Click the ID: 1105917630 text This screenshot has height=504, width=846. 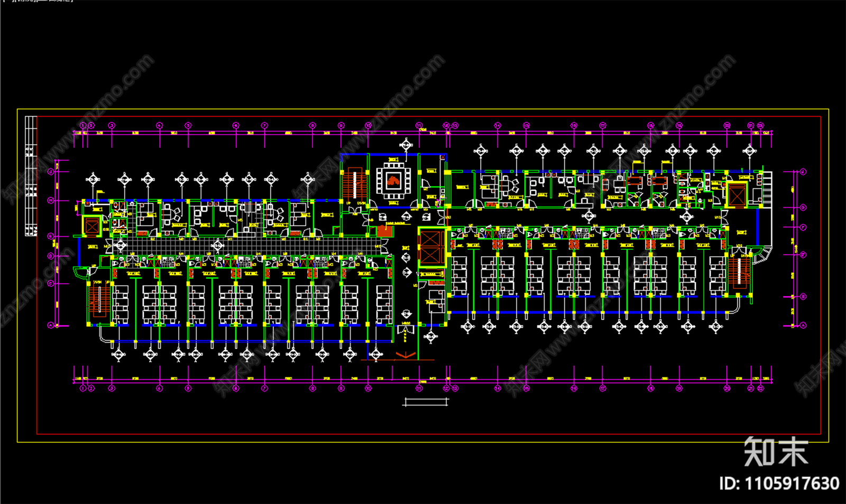click(x=779, y=483)
